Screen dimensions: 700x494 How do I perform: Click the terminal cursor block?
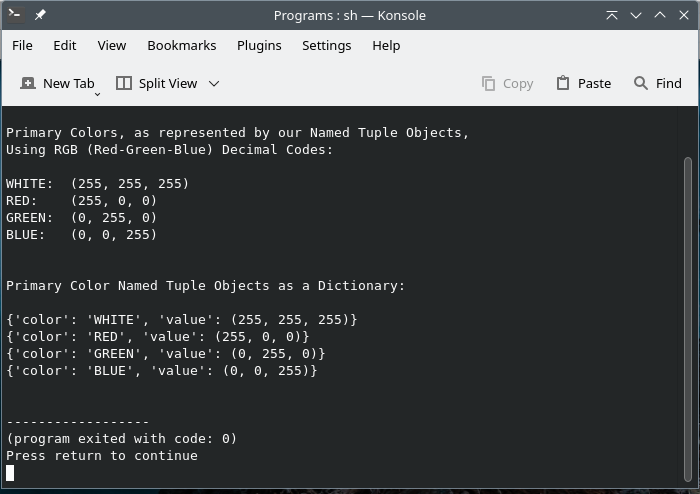pos(10,473)
